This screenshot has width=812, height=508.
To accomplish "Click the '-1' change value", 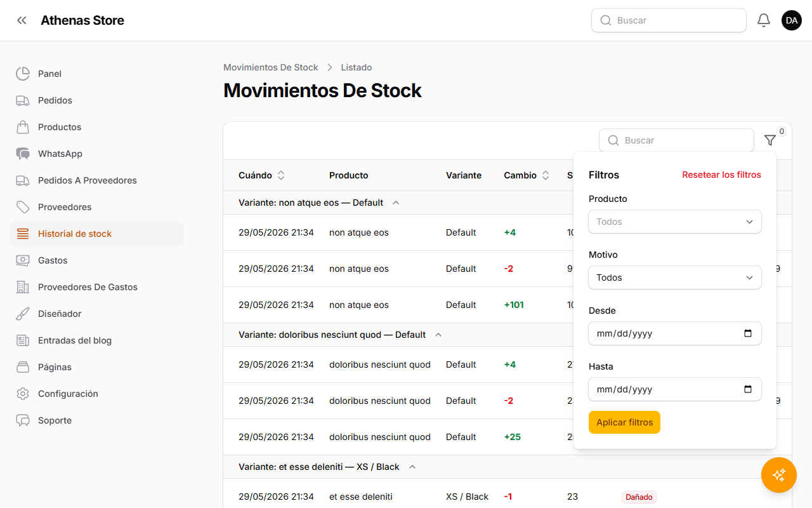I will (x=508, y=497).
